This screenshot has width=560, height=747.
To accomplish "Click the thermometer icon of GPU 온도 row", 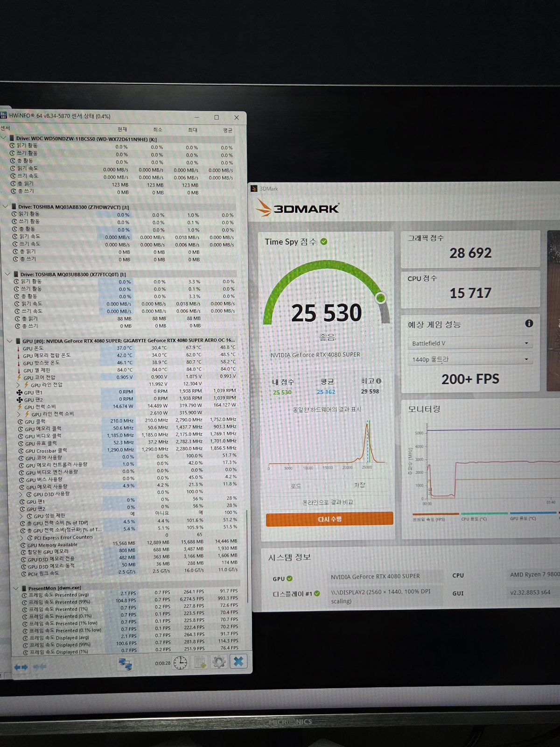I will tap(19, 348).
